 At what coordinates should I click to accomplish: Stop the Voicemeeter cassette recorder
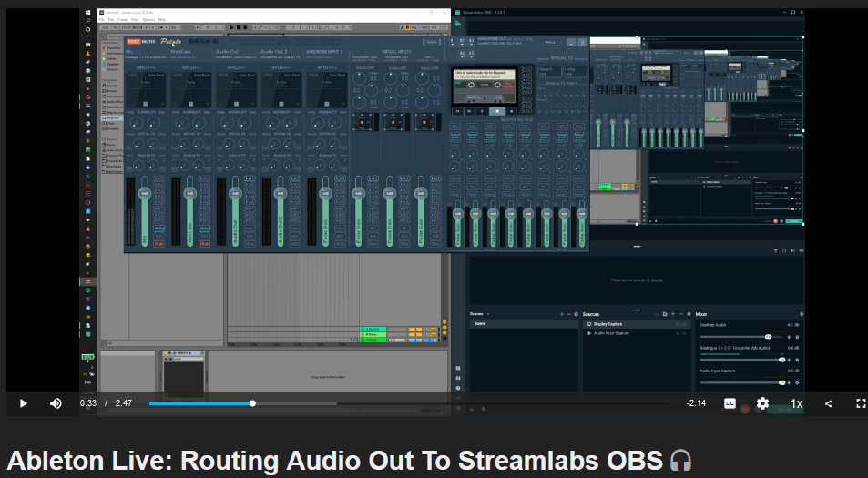pyautogui.click(x=497, y=111)
